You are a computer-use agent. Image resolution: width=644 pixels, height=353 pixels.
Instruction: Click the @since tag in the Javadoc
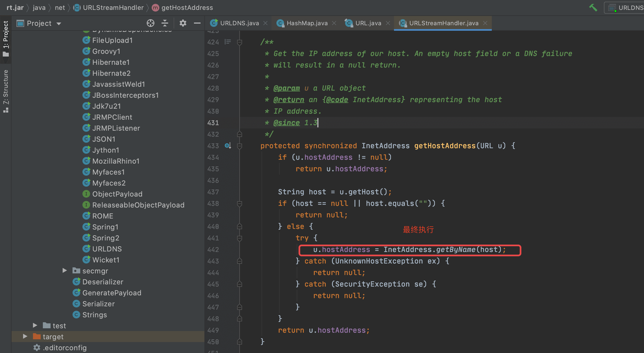click(287, 123)
